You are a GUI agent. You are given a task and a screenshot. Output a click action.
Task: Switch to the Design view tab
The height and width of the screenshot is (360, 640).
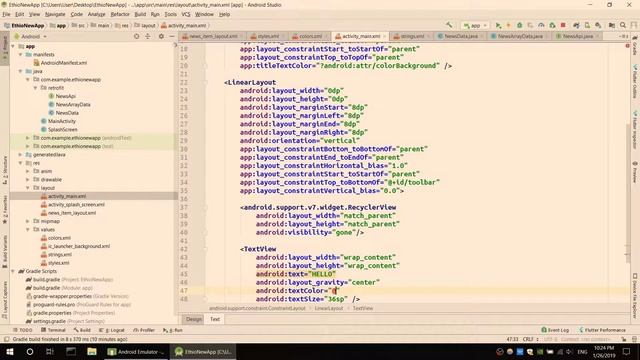coord(193,319)
